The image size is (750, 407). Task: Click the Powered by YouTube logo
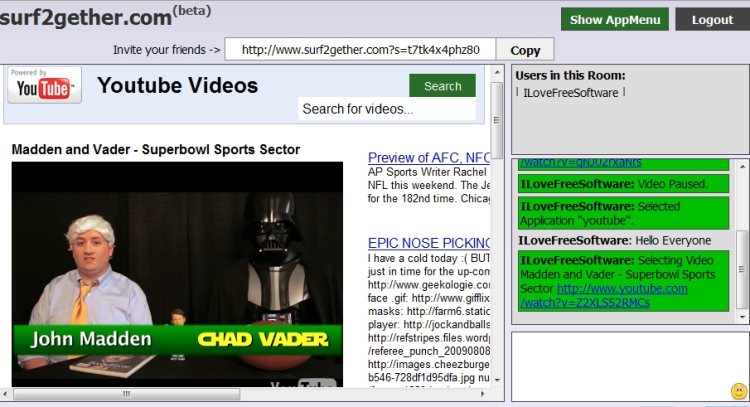(44, 85)
